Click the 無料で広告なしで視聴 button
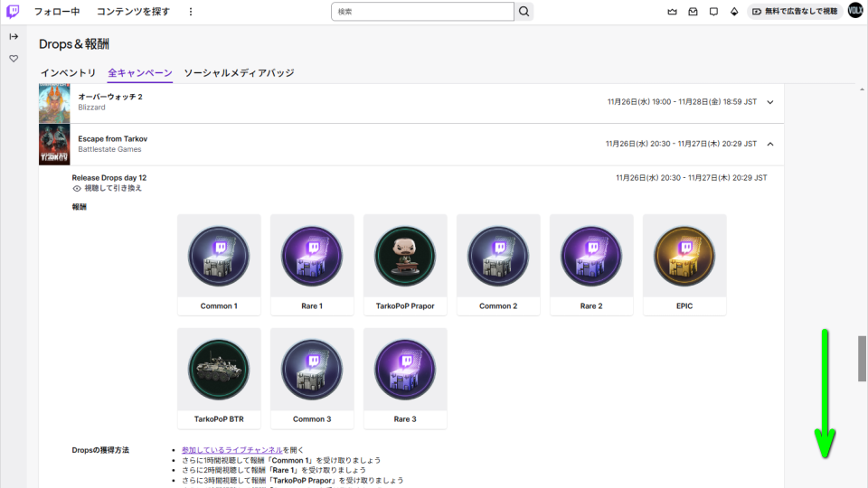 (x=795, y=12)
